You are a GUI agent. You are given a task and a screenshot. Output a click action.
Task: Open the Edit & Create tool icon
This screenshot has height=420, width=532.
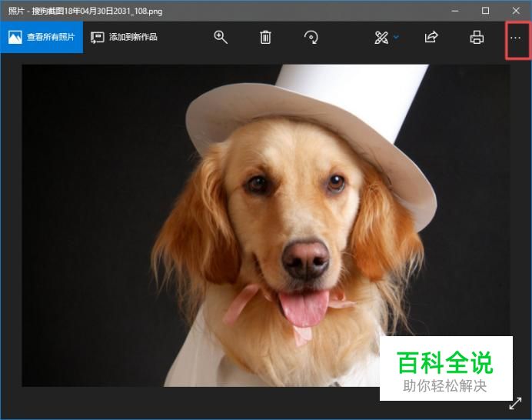pyautogui.click(x=381, y=37)
